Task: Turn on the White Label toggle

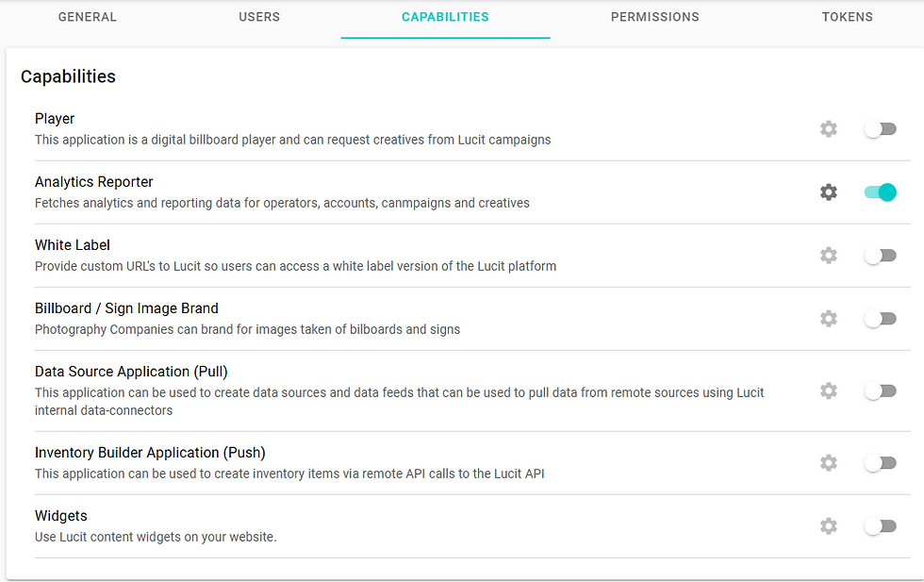Action: [880, 256]
